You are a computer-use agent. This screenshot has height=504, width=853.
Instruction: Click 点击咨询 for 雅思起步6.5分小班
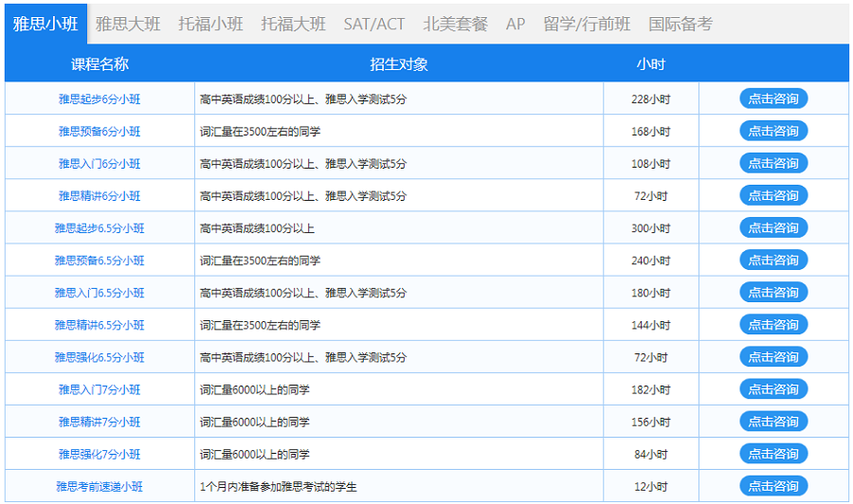click(773, 227)
